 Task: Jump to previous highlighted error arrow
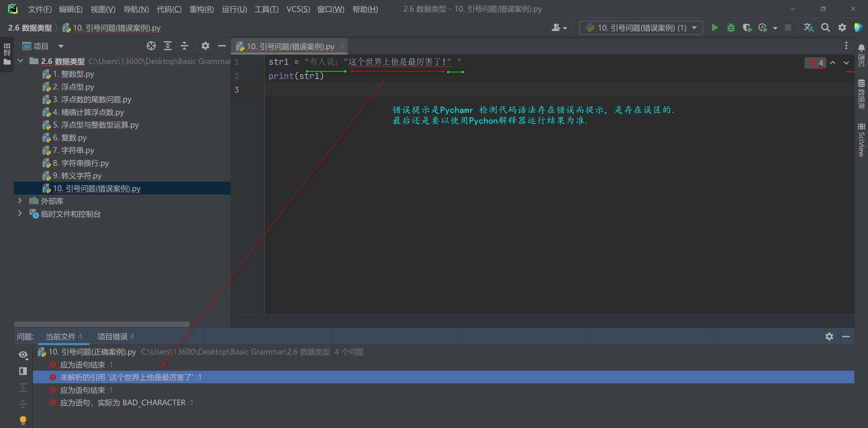click(833, 63)
